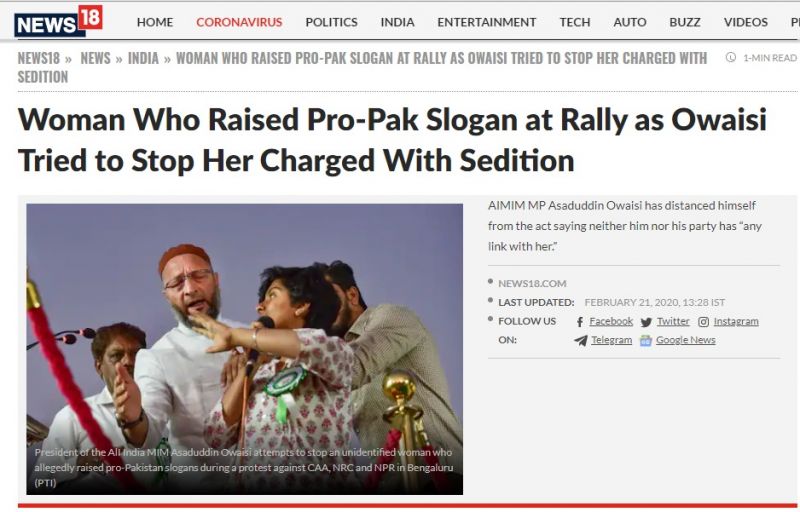Open the Facebook icon in Follow Us
The width and height of the screenshot is (800, 512).
coord(580,322)
